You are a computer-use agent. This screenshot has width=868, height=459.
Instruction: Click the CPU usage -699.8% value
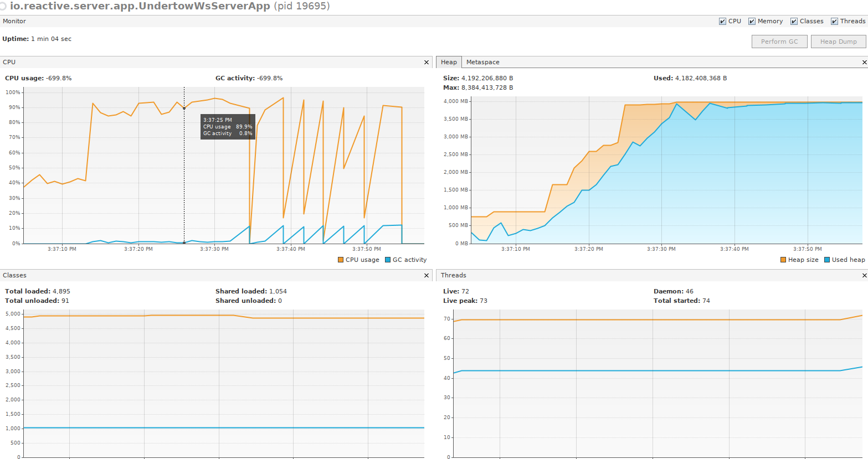click(59, 78)
